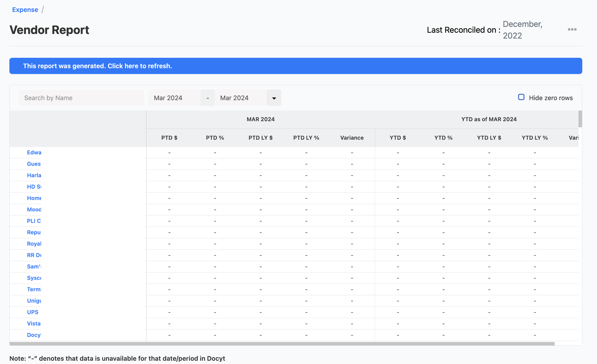Click the PTD % column header
Viewport: 597px width, 364px height.
pos(215,138)
